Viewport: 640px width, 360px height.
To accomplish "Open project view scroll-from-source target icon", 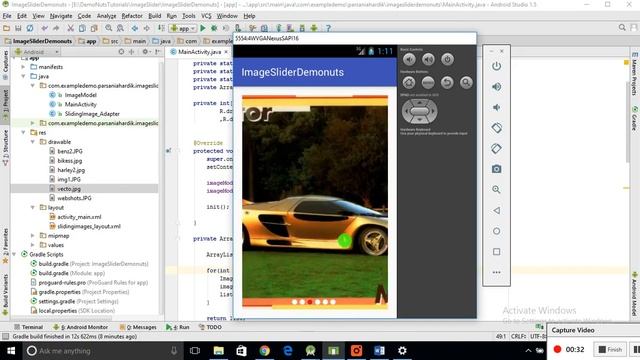I will click(x=121, y=52).
